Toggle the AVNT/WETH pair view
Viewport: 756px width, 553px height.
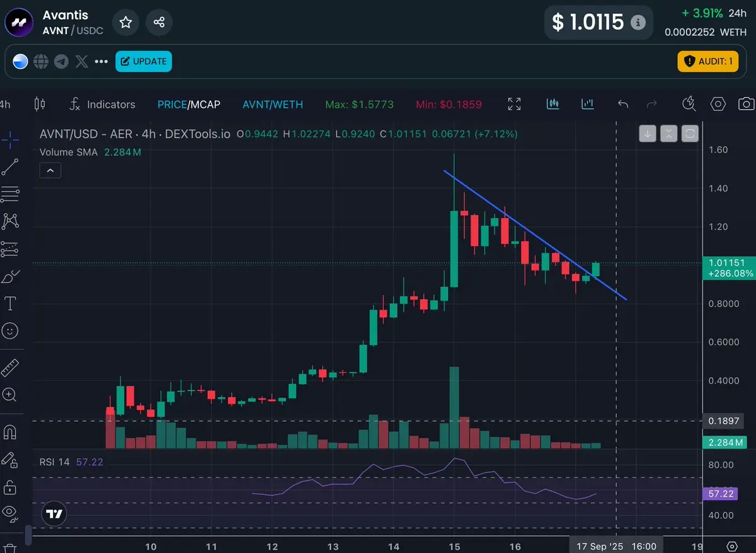click(273, 104)
